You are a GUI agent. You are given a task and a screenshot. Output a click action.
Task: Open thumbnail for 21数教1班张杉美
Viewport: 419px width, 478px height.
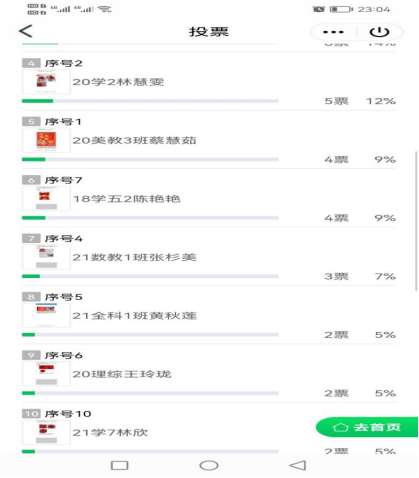46,257
